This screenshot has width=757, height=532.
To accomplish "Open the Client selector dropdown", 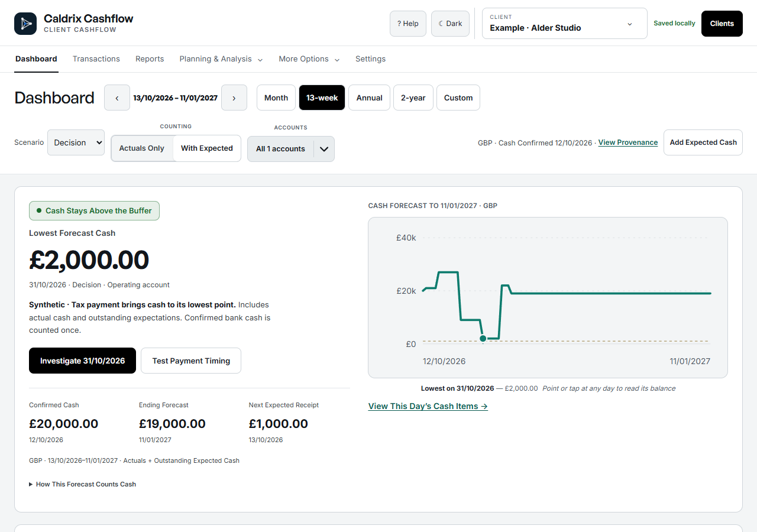I will click(565, 24).
